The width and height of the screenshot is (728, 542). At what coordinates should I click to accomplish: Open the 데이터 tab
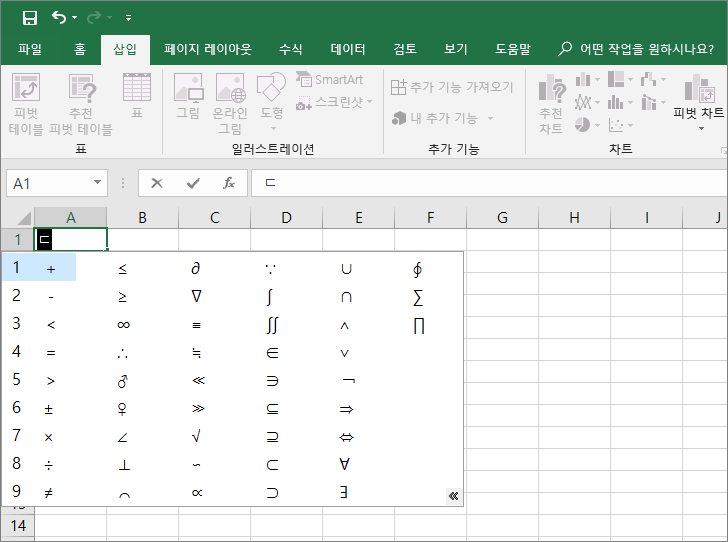click(348, 49)
